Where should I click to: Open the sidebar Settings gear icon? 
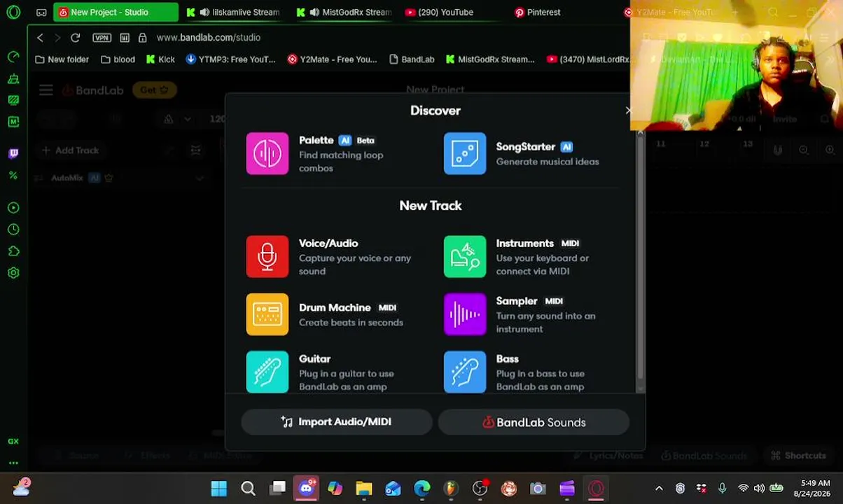(13, 273)
